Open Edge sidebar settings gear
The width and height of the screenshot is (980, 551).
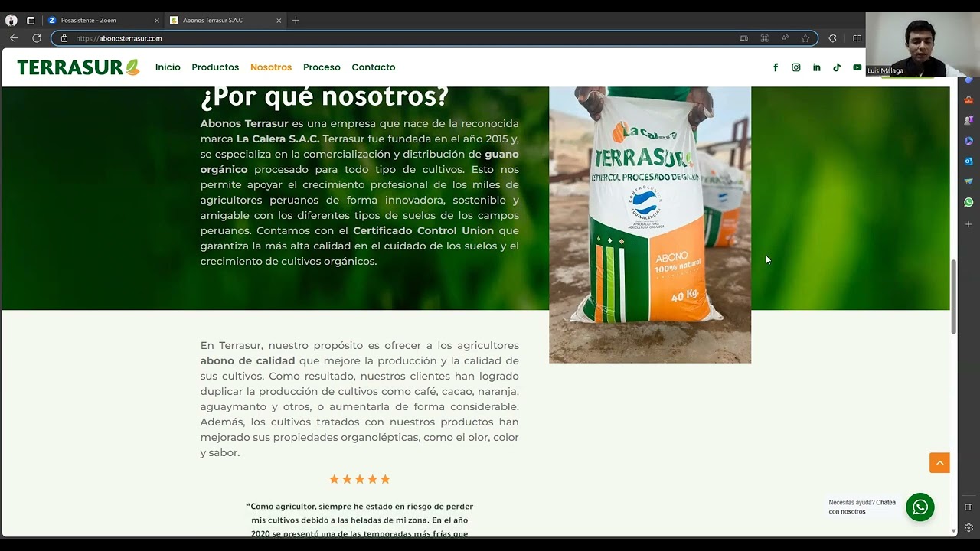tap(969, 527)
